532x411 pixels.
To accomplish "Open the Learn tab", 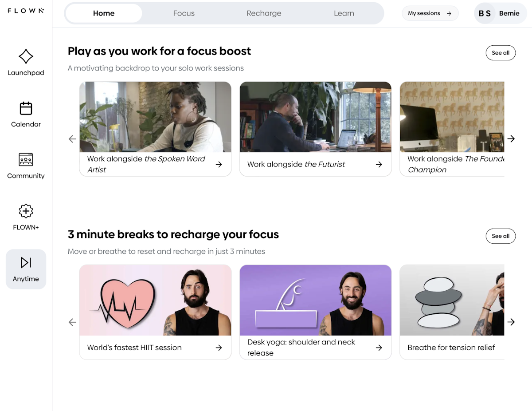I will click(344, 13).
